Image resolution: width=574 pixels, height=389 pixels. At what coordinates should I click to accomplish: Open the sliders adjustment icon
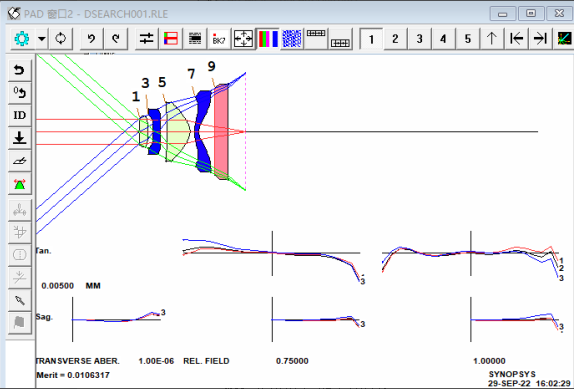pos(146,38)
